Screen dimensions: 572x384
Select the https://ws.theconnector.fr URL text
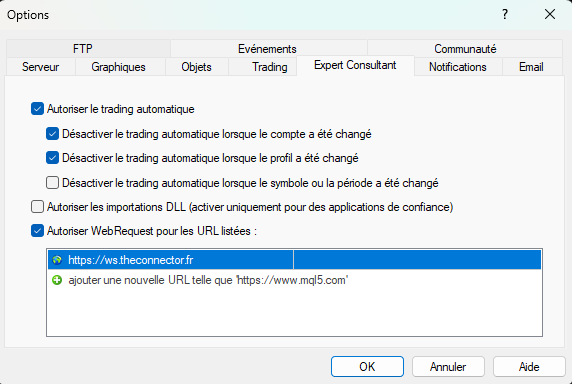coord(131,260)
